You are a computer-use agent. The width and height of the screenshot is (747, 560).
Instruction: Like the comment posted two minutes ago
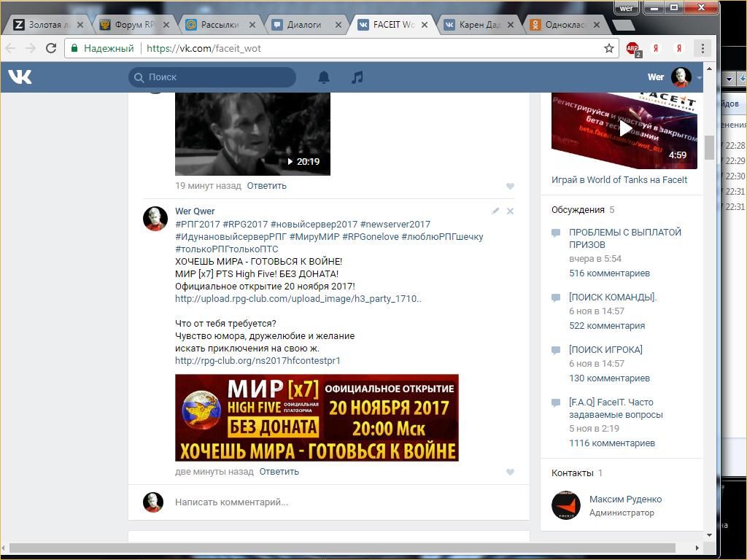point(510,472)
